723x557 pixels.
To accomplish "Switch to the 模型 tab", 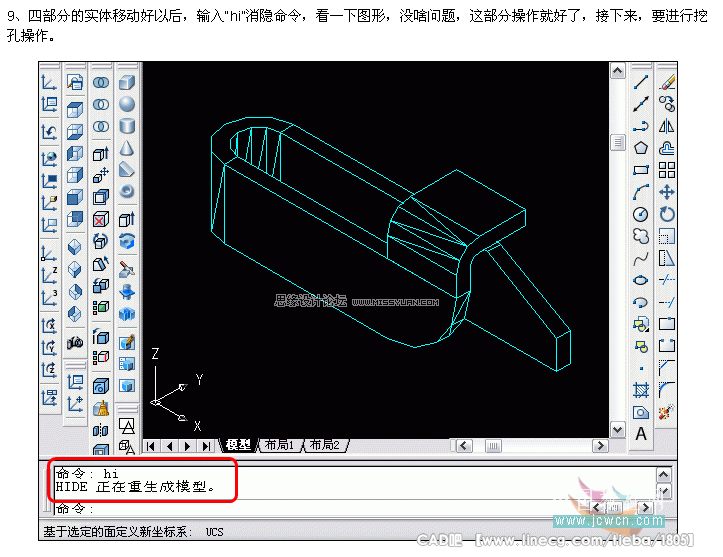I will tap(239, 445).
